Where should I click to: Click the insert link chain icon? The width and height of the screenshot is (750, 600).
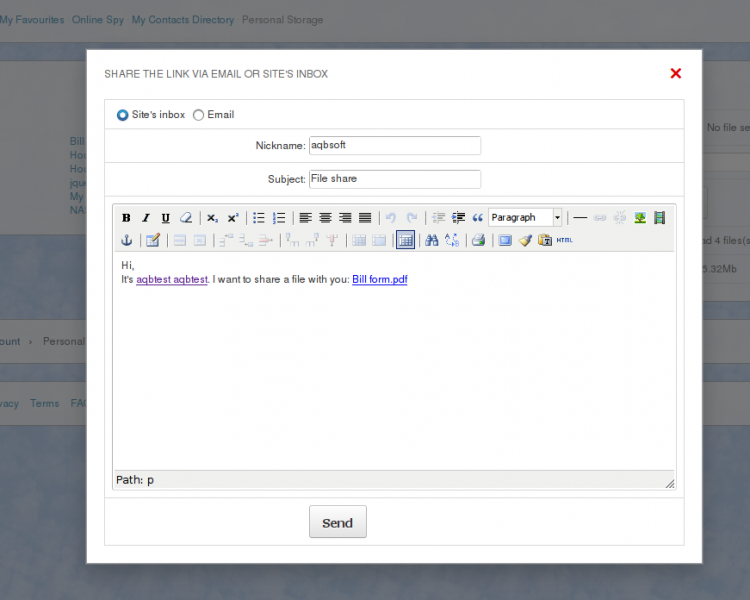(600, 218)
